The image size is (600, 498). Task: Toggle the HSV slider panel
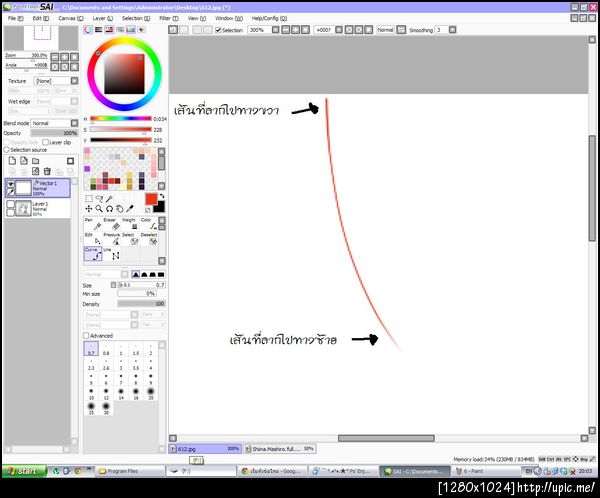click(109, 29)
